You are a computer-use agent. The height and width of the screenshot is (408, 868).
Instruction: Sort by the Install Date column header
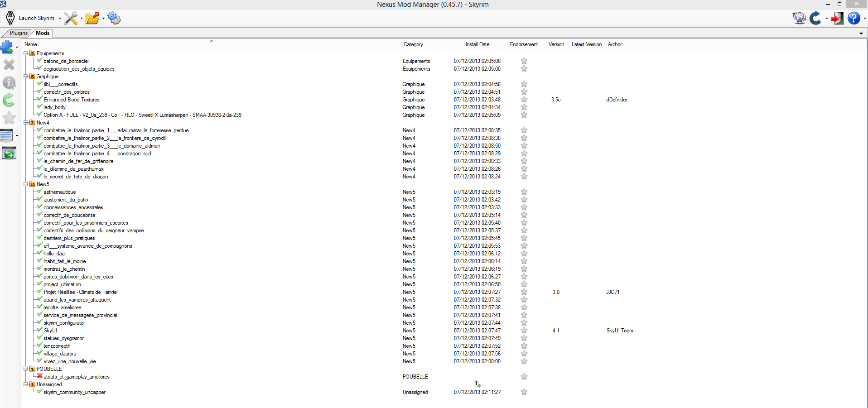pyautogui.click(x=477, y=44)
